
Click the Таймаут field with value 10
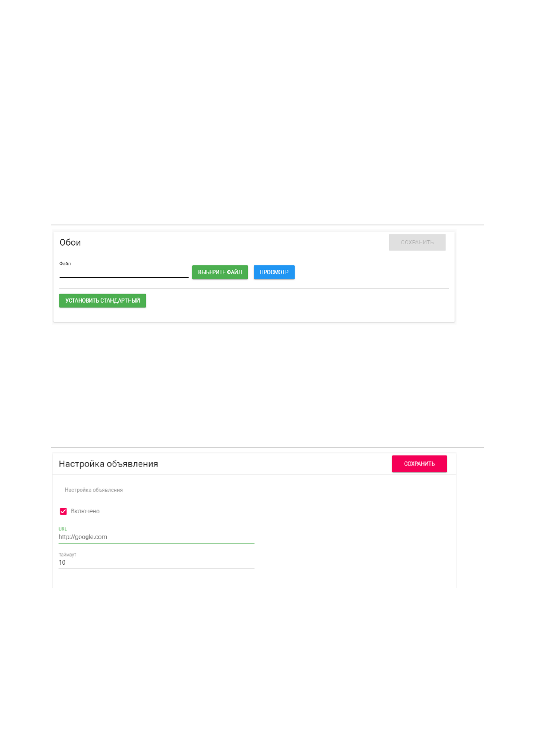156,563
